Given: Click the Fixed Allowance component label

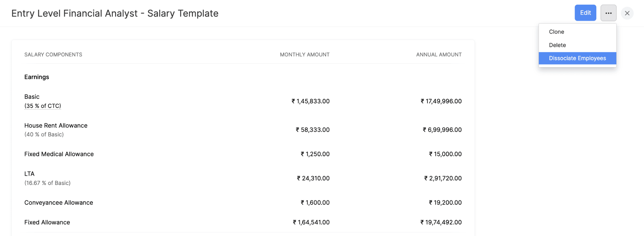Looking at the screenshot, I should pos(47,222).
